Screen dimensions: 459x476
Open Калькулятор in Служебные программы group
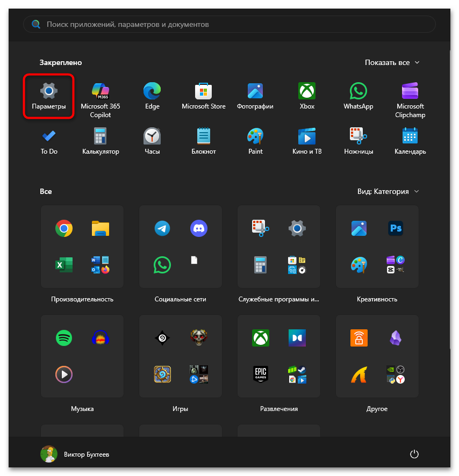click(261, 265)
